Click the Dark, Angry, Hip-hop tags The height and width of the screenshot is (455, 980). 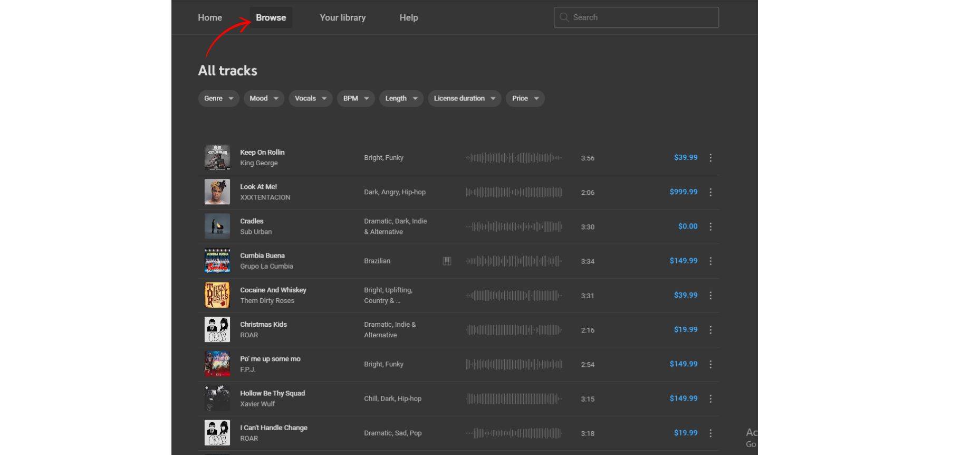(x=395, y=192)
